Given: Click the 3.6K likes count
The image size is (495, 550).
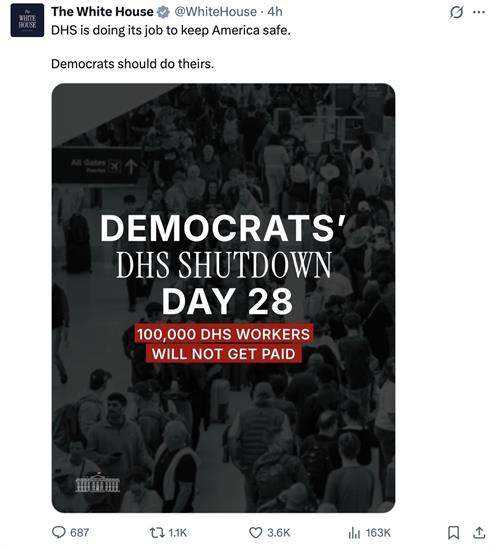Looking at the screenshot, I should click(279, 533).
